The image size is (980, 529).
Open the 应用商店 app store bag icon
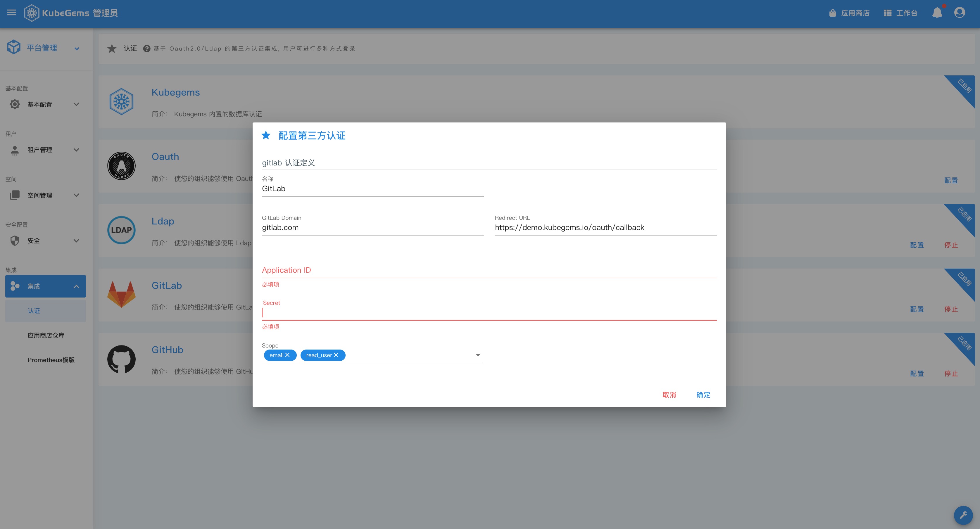(x=833, y=13)
